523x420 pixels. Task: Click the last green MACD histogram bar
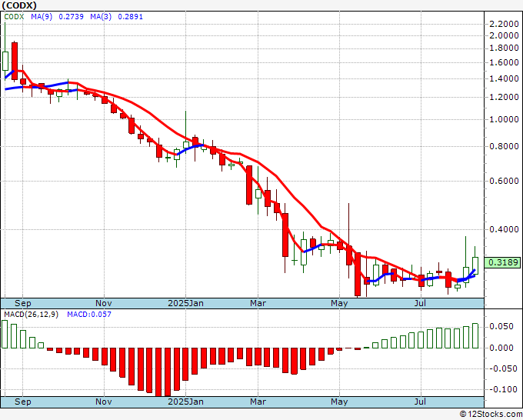click(x=475, y=335)
